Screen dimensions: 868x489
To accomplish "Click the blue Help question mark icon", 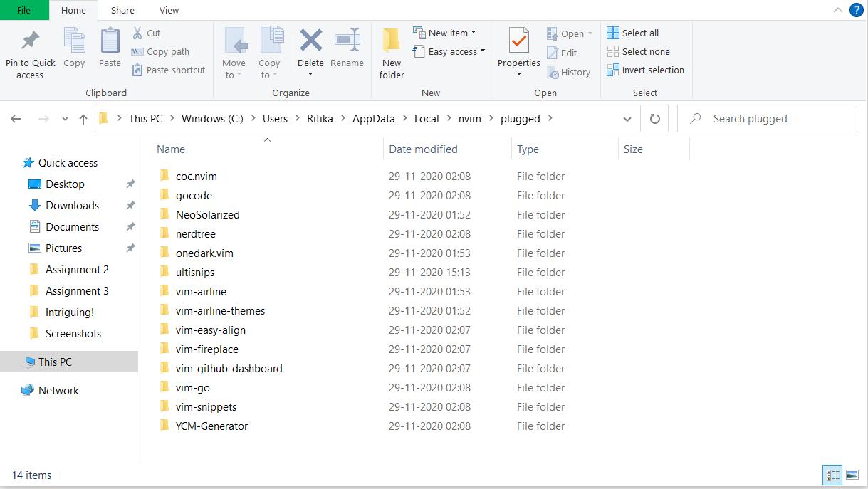I will [856, 10].
